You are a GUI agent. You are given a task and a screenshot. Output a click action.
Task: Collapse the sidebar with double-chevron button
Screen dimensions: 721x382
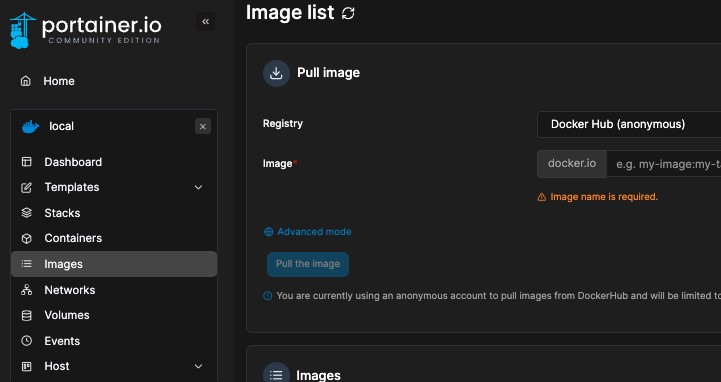tap(205, 22)
